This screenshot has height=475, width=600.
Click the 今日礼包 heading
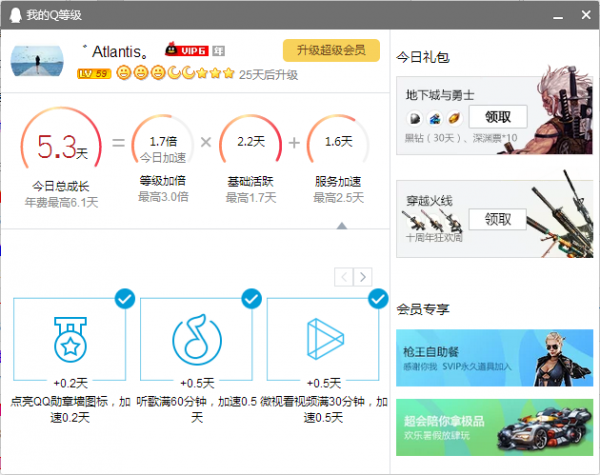click(422, 57)
